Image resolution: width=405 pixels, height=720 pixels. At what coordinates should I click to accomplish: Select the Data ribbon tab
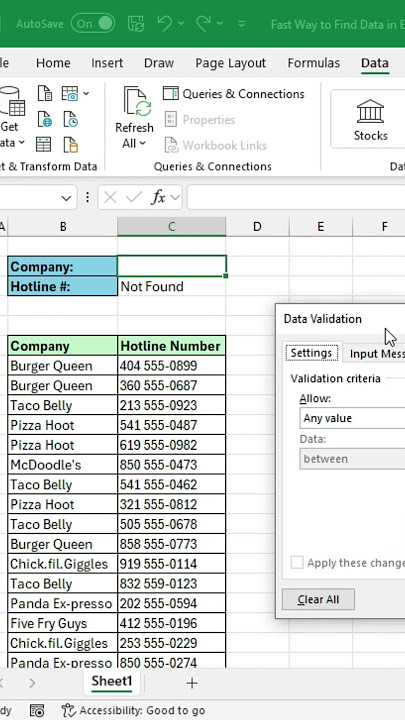[375, 63]
